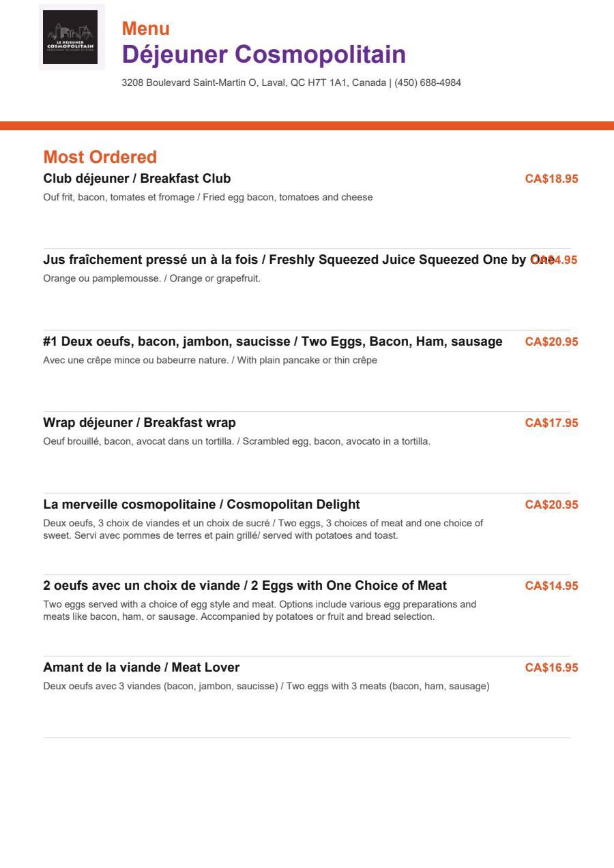Click the restaurant address and phone line

click(291, 83)
